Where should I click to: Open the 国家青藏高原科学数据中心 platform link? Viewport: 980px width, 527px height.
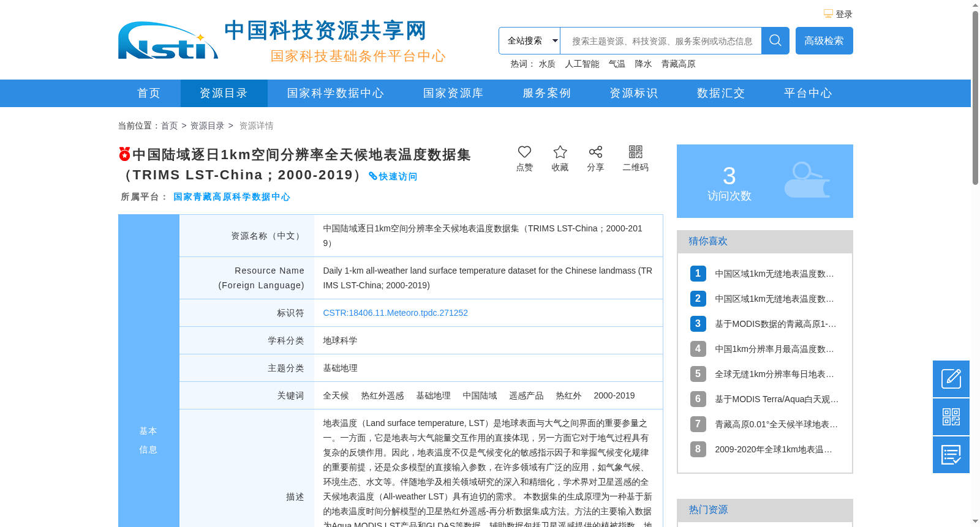pos(232,196)
